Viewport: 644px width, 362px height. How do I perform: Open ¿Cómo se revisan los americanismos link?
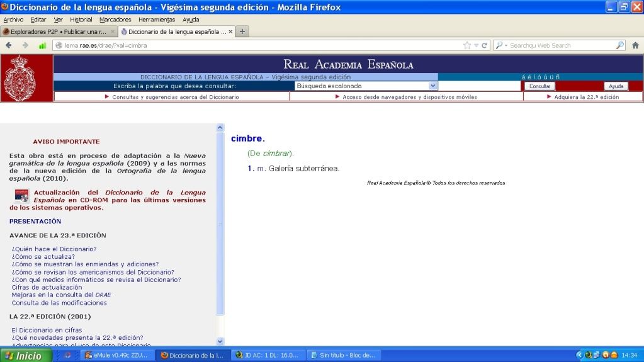93,272
